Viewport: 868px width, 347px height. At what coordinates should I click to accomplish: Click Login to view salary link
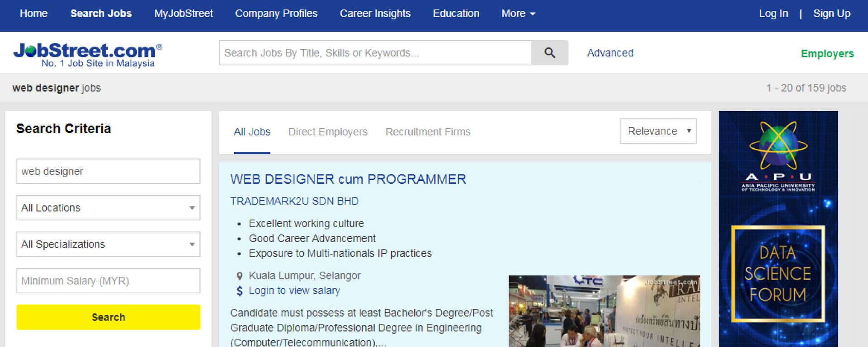294,291
